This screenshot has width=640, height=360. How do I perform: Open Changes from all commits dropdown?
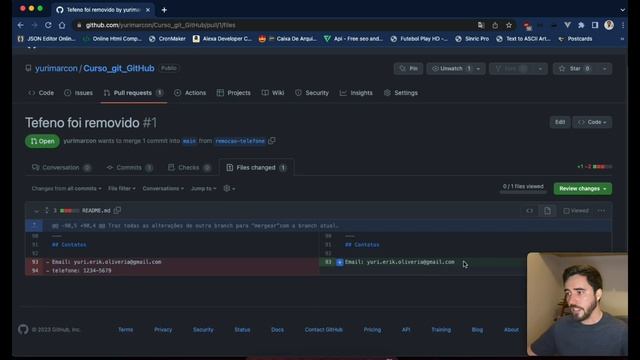click(x=67, y=189)
